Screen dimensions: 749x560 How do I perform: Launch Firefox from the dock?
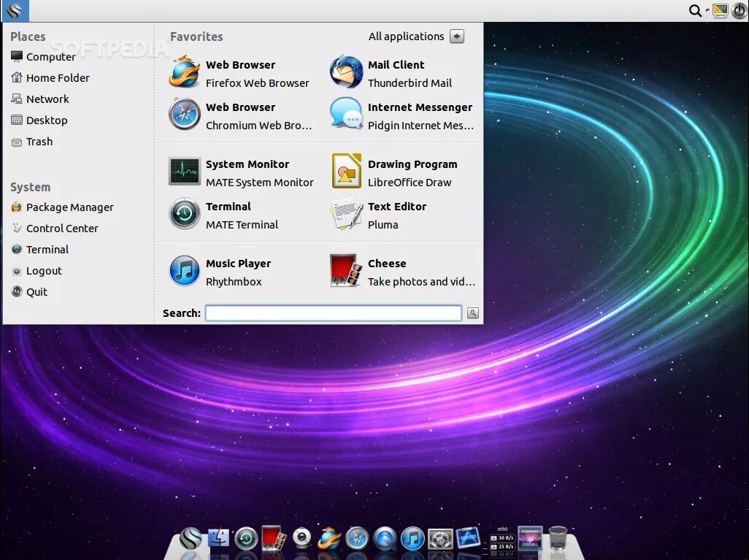[329, 539]
